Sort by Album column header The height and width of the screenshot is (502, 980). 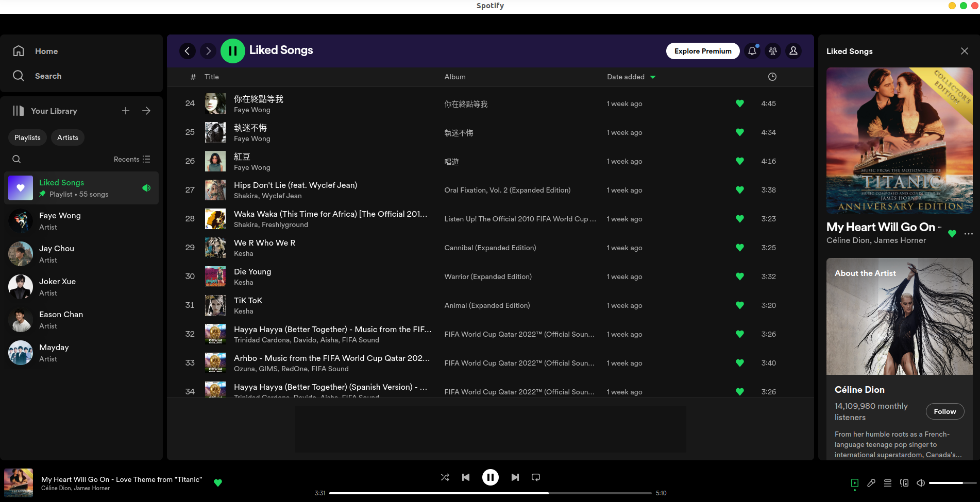(455, 77)
